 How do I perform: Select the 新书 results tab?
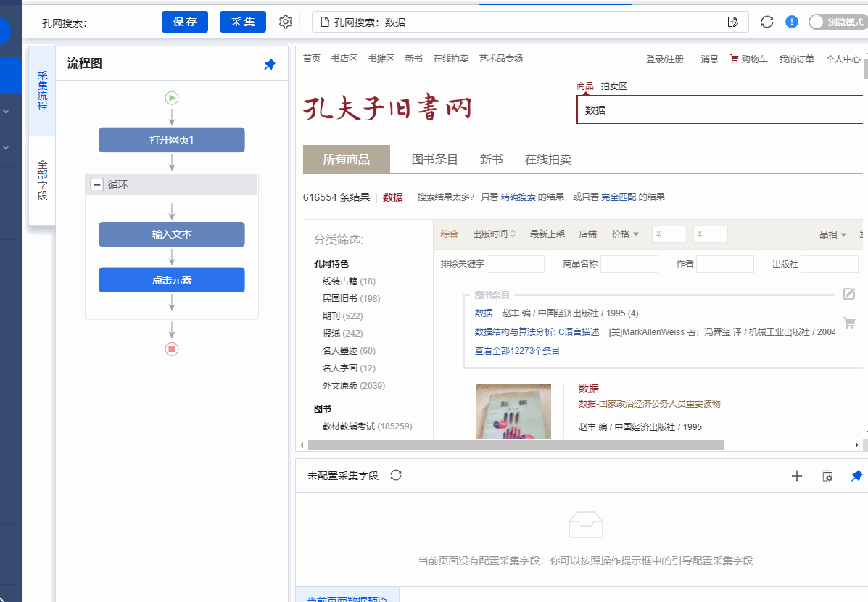pyautogui.click(x=491, y=160)
